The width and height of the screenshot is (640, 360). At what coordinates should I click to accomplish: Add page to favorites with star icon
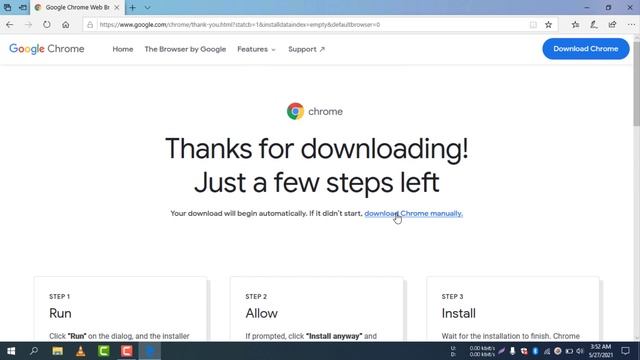click(549, 25)
